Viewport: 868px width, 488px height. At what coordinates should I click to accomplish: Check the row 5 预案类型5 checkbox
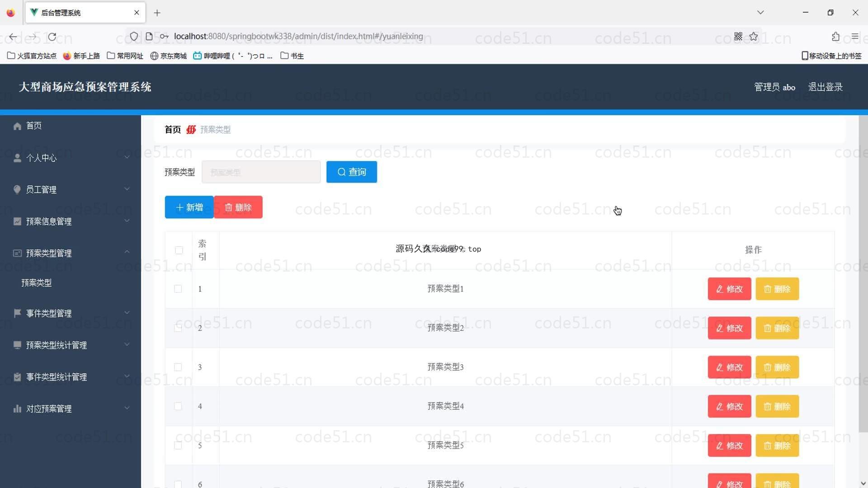pyautogui.click(x=178, y=446)
